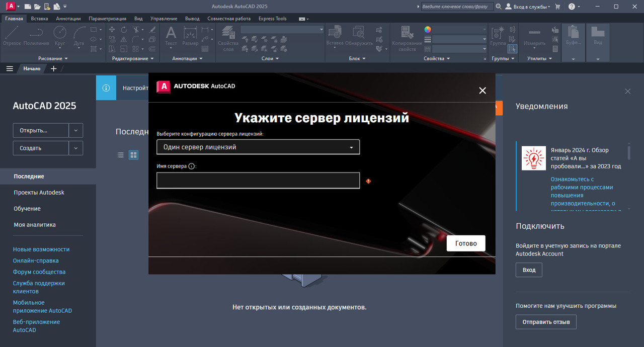This screenshot has height=347, width=644.
Task: Open the Аннотации ribbon tab
Action: pos(68,19)
